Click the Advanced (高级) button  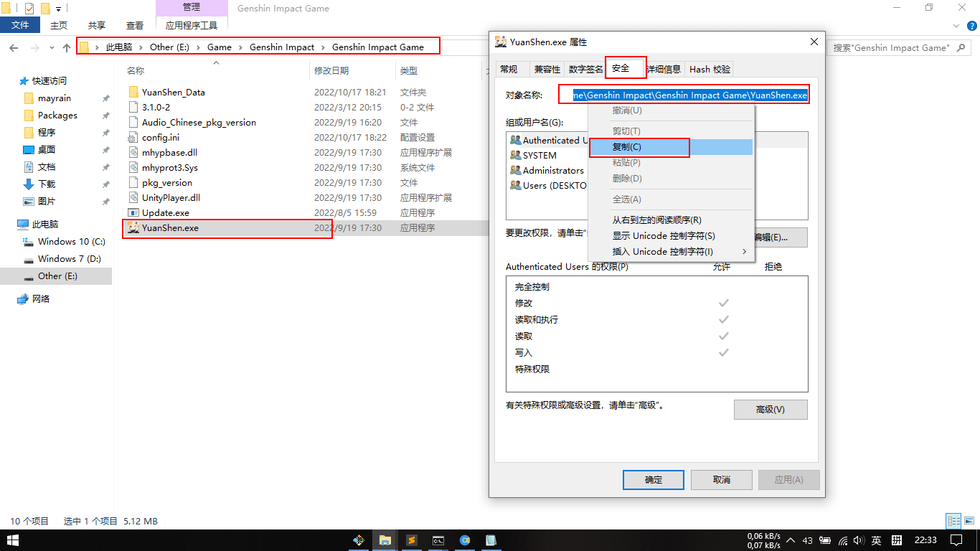click(x=771, y=410)
